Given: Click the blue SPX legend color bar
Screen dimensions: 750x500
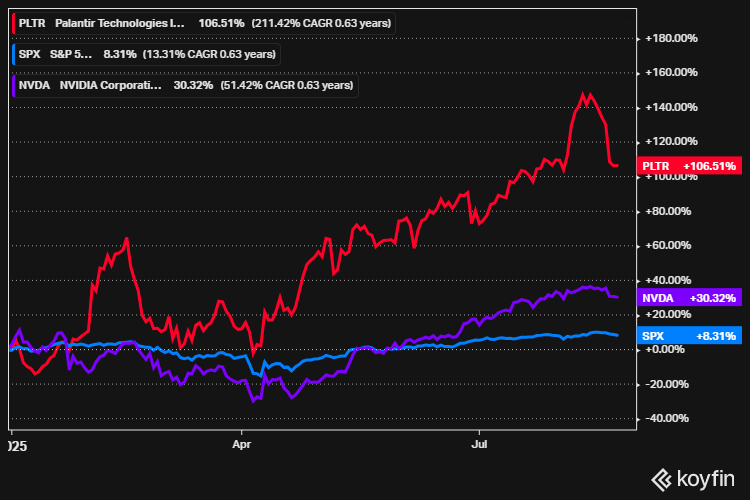Looking at the screenshot, I should (x=13, y=54).
